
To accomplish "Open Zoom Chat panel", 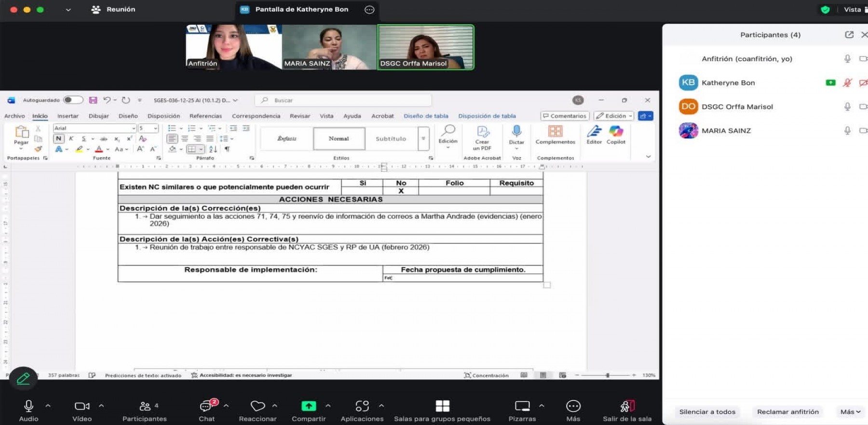I will 206,407.
